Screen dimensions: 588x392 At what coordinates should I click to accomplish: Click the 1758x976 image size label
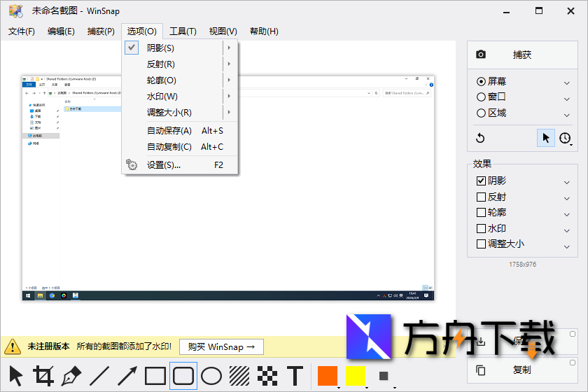[522, 265]
